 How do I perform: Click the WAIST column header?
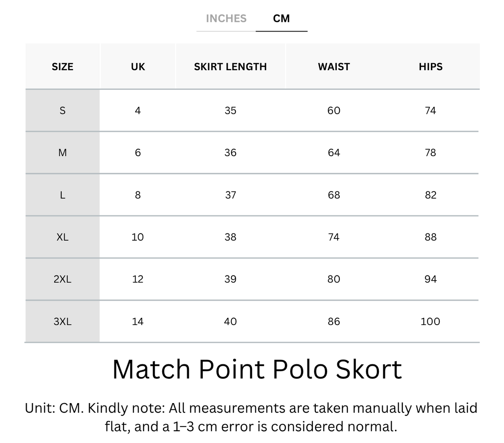pos(334,67)
